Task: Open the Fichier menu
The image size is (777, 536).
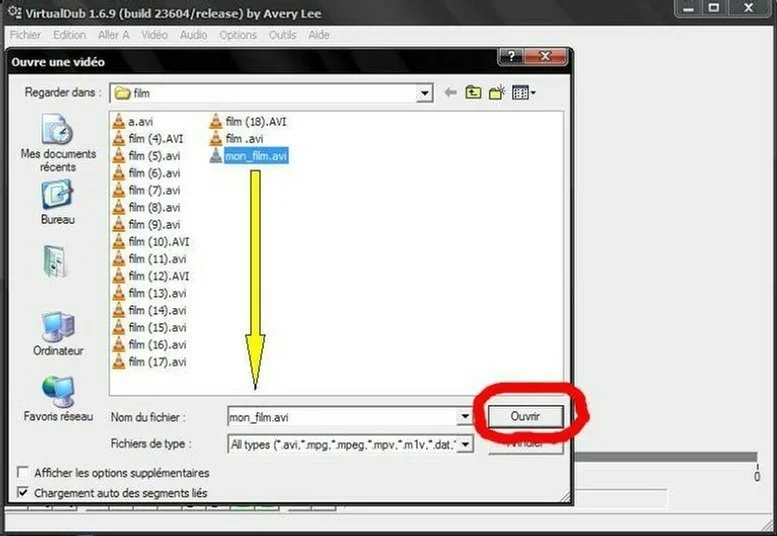Action: pyautogui.click(x=25, y=35)
